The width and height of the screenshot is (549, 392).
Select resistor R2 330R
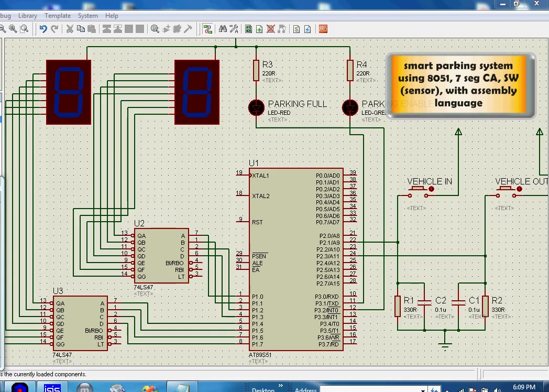pos(485,306)
